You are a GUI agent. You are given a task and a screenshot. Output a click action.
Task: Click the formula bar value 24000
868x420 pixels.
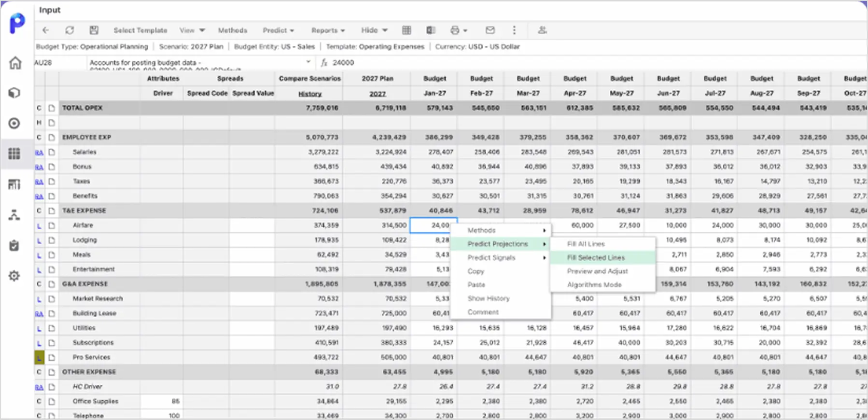point(343,62)
